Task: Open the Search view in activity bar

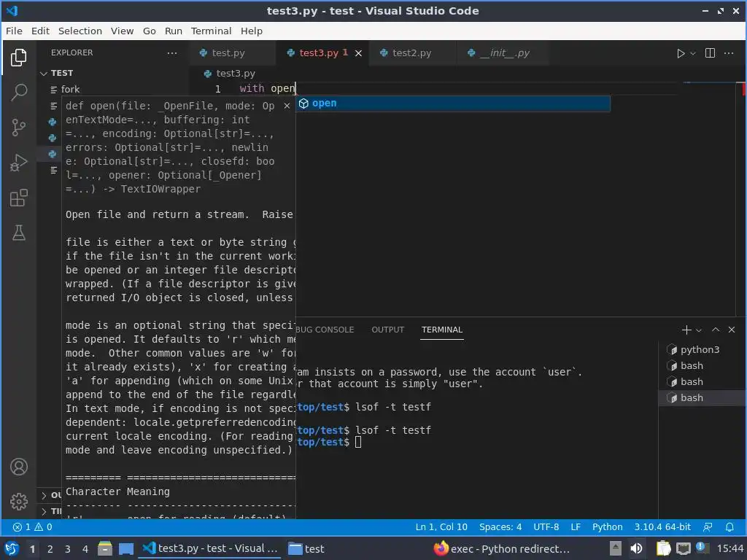Action: pos(18,93)
